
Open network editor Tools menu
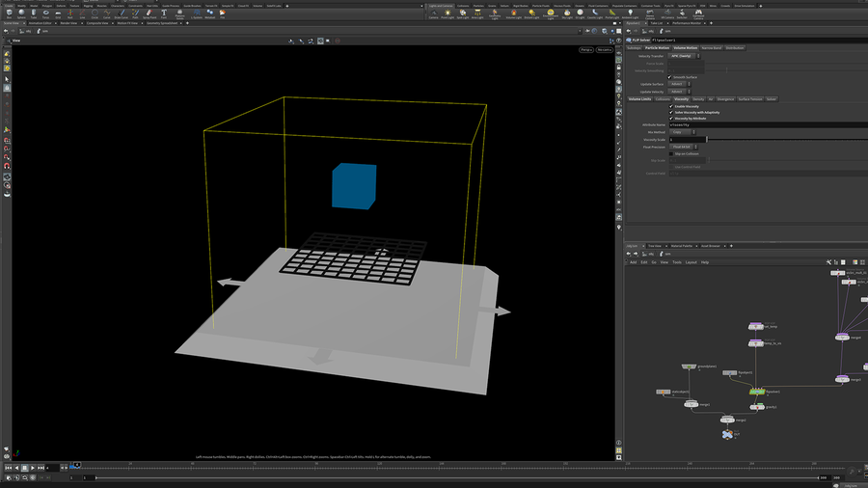(x=676, y=262)
